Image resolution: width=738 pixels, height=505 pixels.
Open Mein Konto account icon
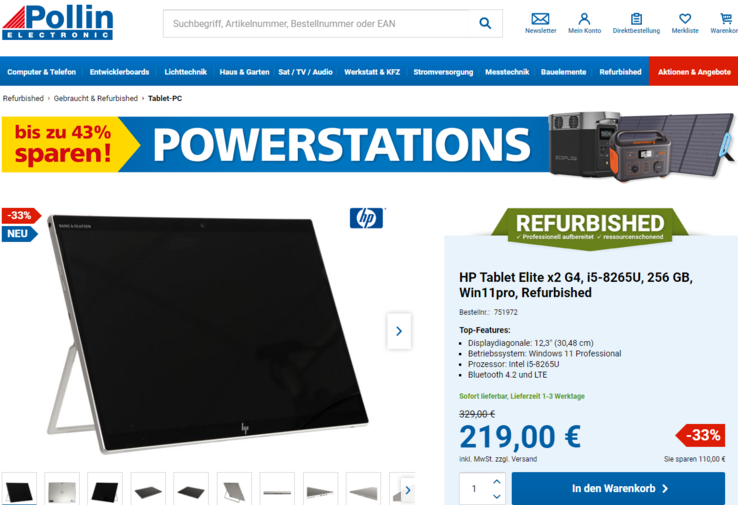[584, 18]
